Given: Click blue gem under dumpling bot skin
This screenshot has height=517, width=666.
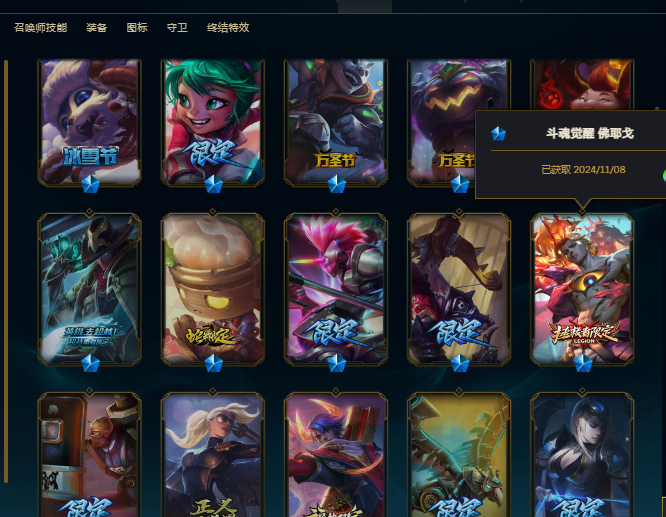Looking at the screenshot, I should [213, 364].
